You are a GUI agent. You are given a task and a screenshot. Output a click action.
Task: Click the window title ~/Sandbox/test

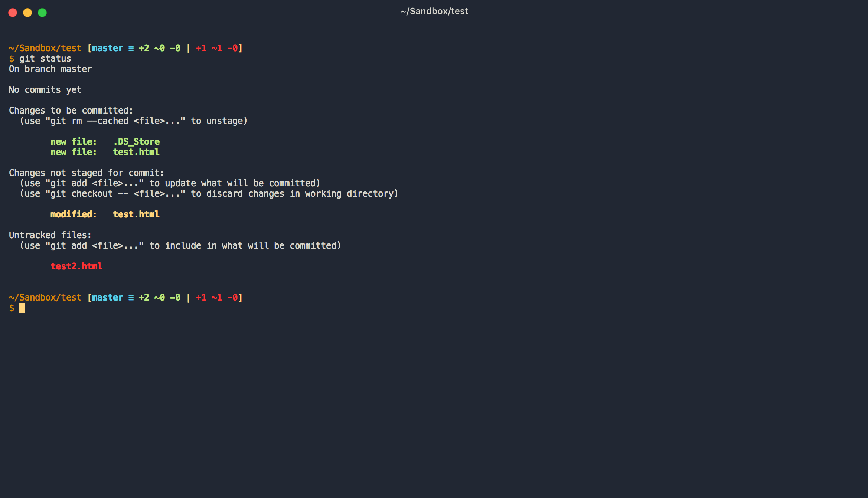pyautogui.click(x=434, y=11)
